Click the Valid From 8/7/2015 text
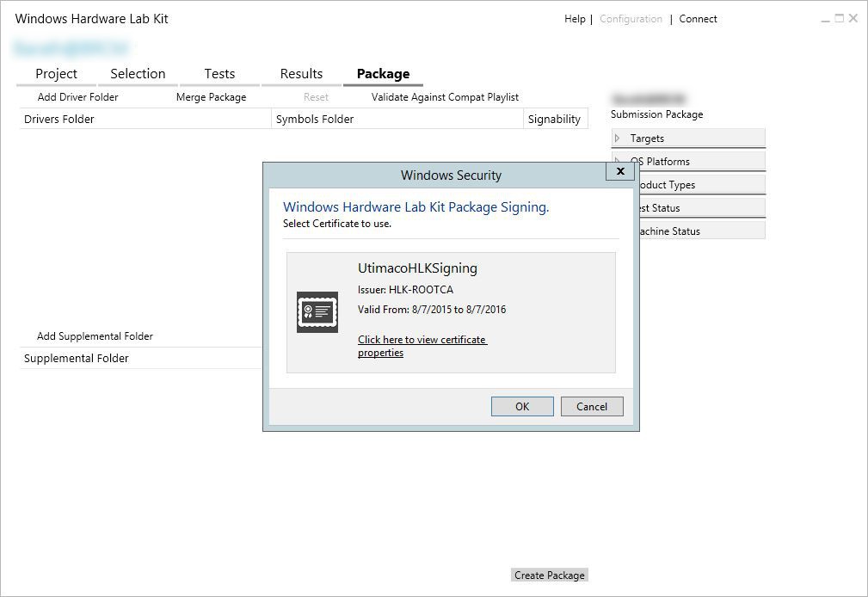The width and height of the screenshot is (868, 597). [x=432, y=310]
